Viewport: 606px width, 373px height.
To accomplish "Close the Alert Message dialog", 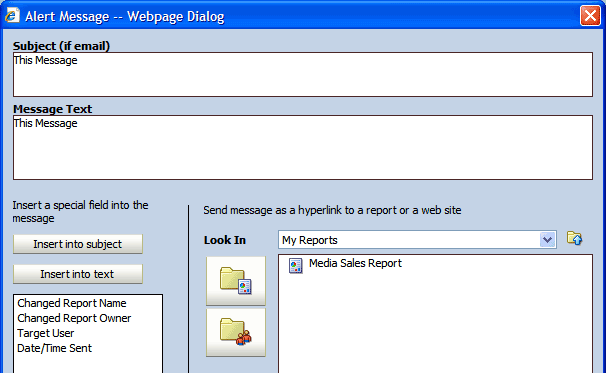I will pos(590,16).
